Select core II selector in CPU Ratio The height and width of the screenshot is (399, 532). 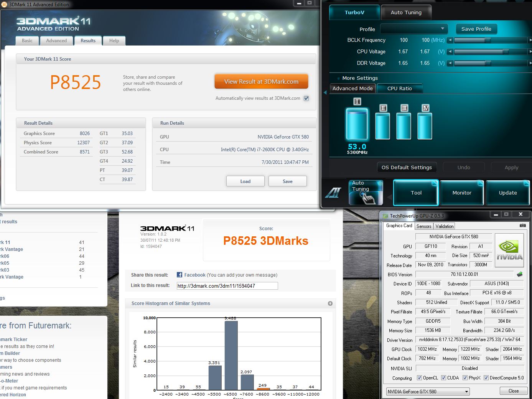(x=383, y=108)
